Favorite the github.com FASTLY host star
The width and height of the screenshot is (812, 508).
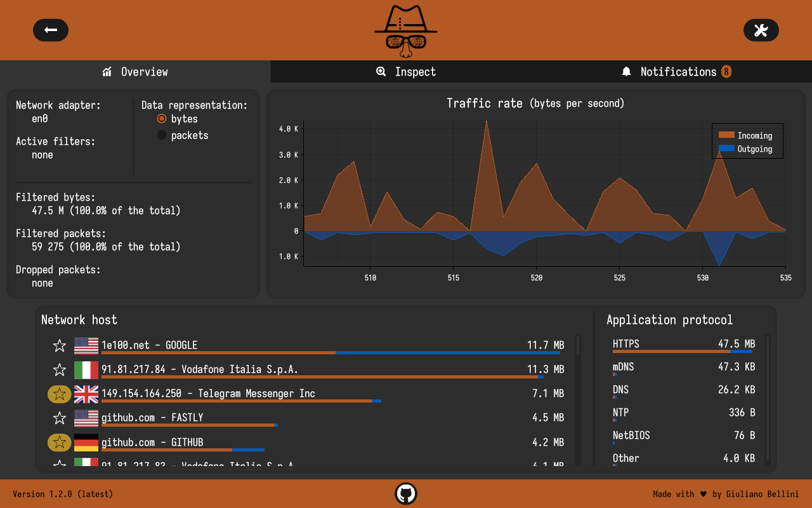pos(60,418)
